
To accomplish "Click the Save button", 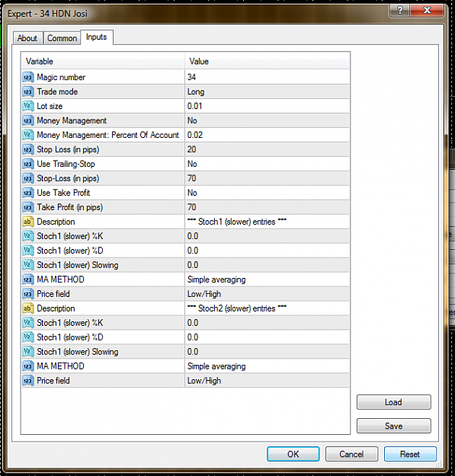I will pos(393,426).
